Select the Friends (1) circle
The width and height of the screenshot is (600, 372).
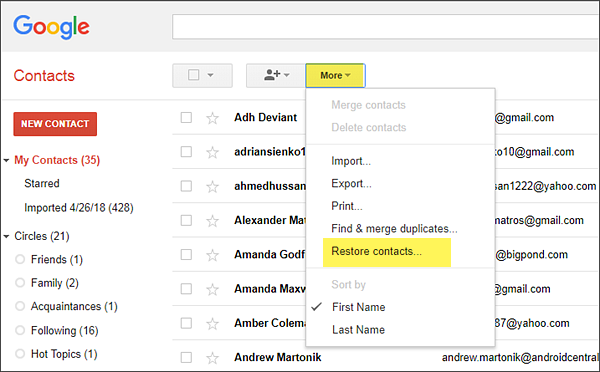click(x=57, y=259)
